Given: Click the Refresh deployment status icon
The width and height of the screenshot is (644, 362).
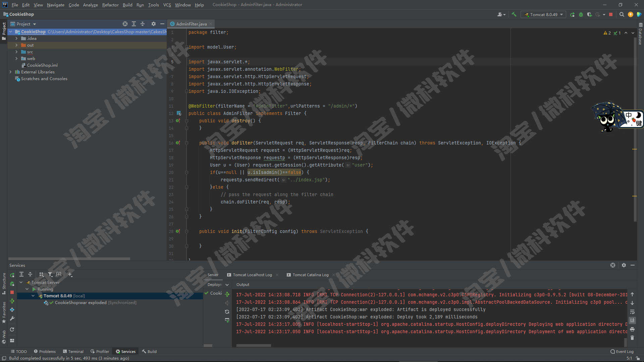Looking at the screenshot, I should pos(227,312).
